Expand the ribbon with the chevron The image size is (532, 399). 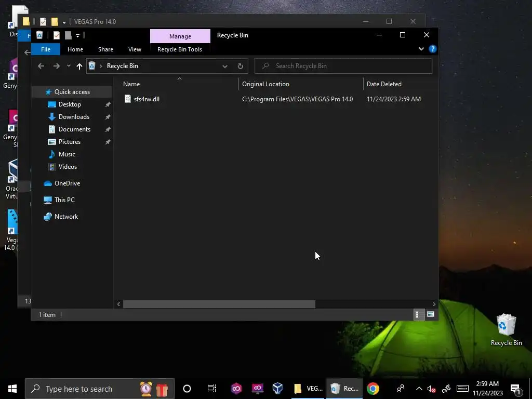pos(421,49)
